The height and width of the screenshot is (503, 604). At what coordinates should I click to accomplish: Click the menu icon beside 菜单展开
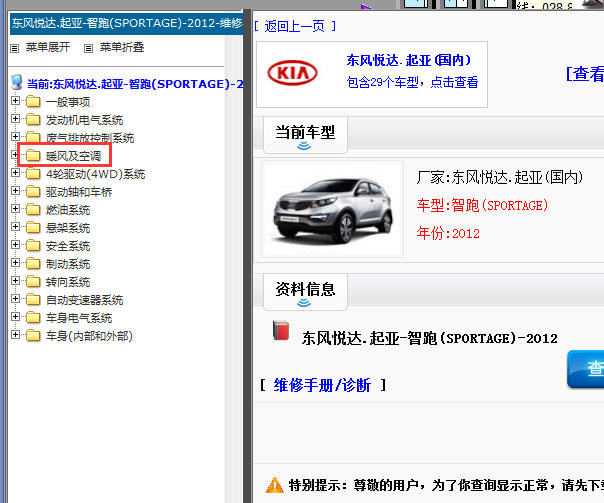[x=15, y=48]
